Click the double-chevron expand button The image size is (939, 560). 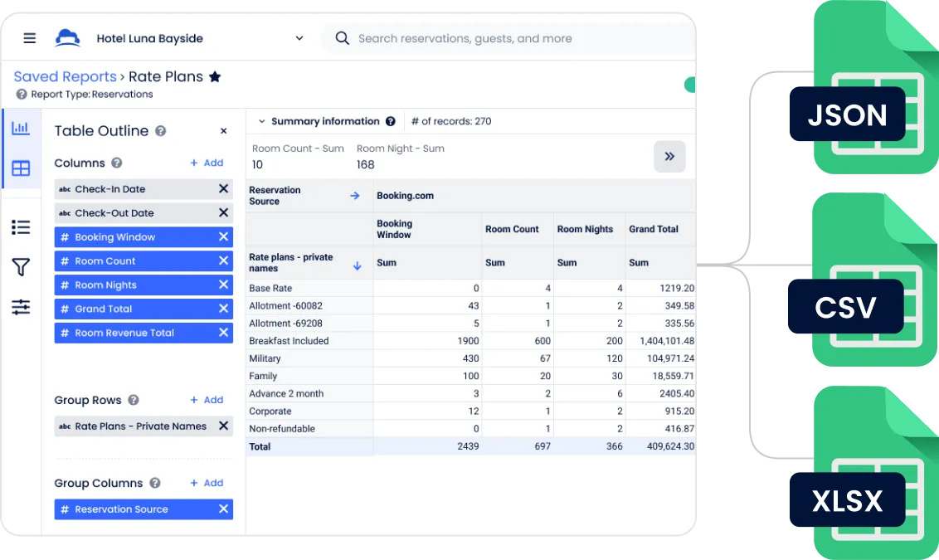click(x=669, y=157)
